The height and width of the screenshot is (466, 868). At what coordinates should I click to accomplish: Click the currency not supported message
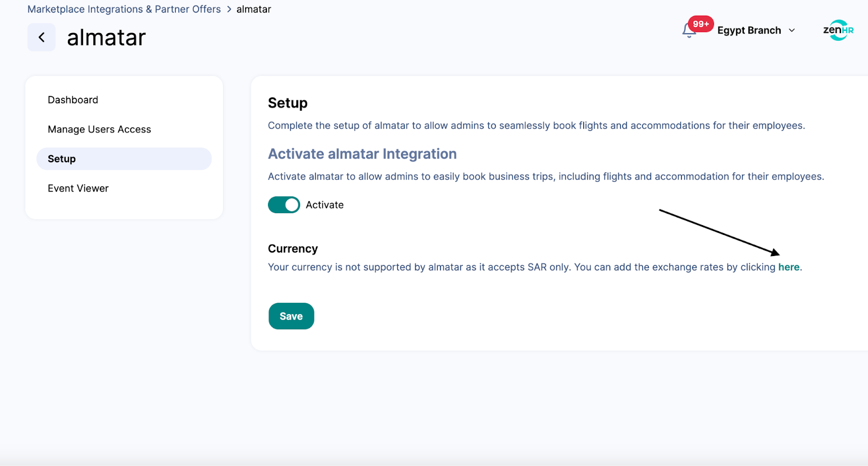tap(535, 267)
